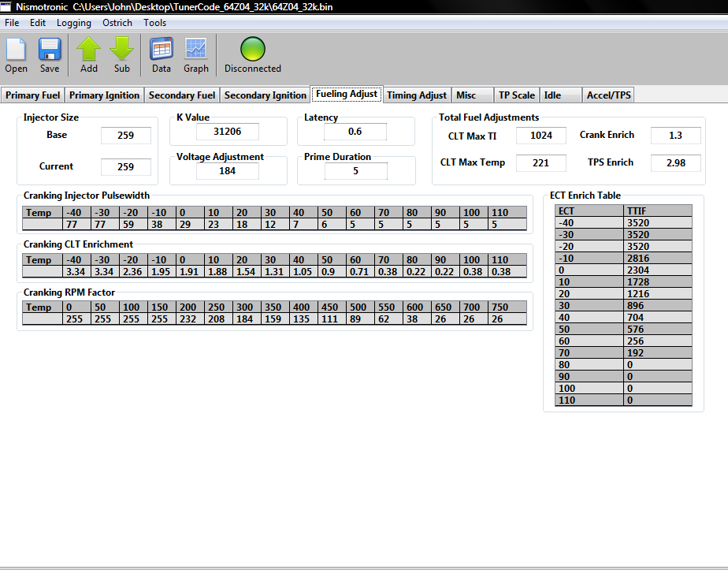
Task: Click the Save floppy disk icon
Action: [50, 50]
